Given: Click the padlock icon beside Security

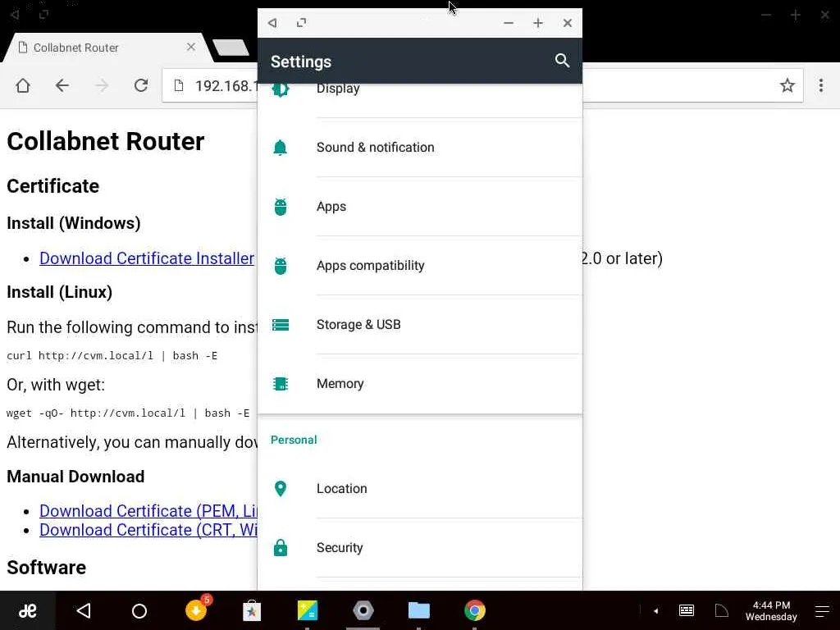Looking at the screenshot, I should point(281,547).
